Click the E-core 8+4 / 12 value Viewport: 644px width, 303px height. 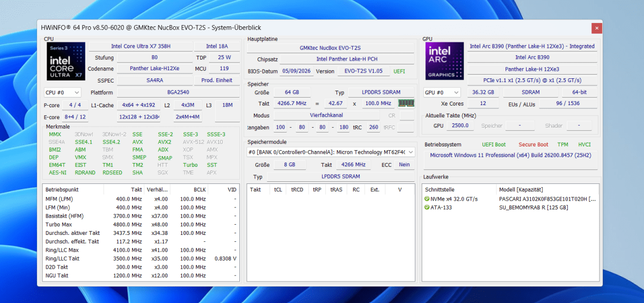coord(75,117)
